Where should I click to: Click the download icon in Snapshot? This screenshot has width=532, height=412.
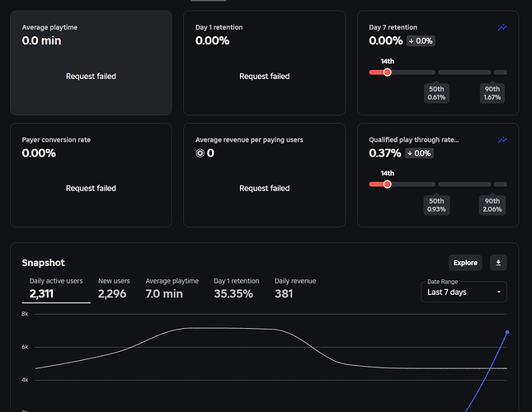[x=498, y=263]
